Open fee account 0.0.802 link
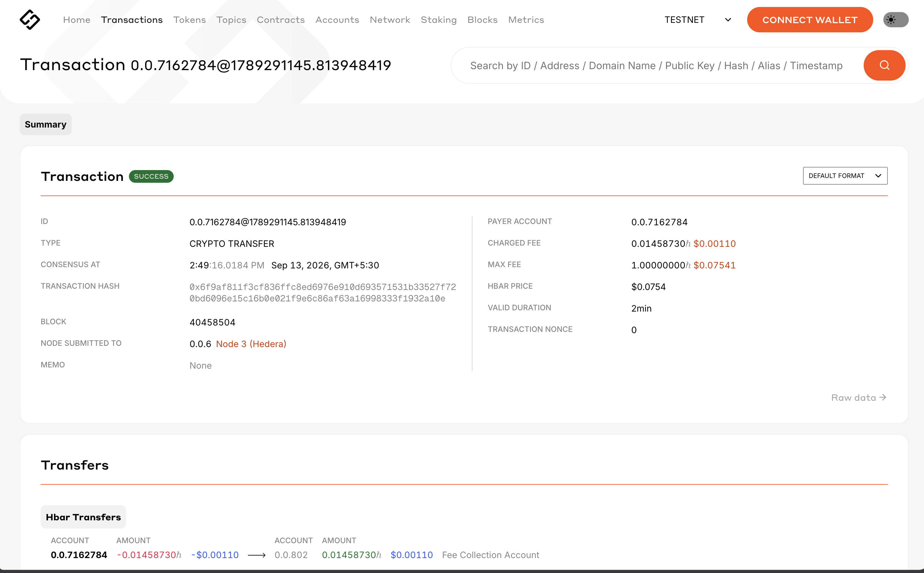 coord(291,555)
